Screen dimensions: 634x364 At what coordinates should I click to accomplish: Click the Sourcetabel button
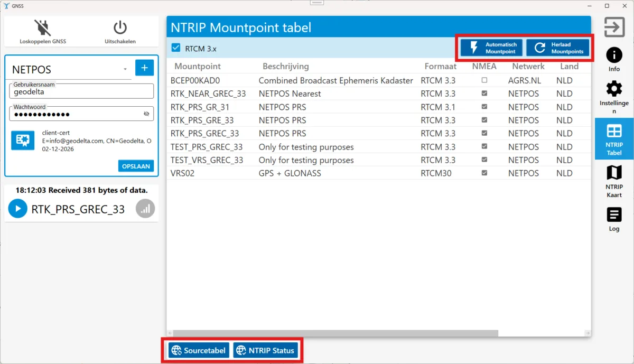pyautogui.click(x=199, y=350)
